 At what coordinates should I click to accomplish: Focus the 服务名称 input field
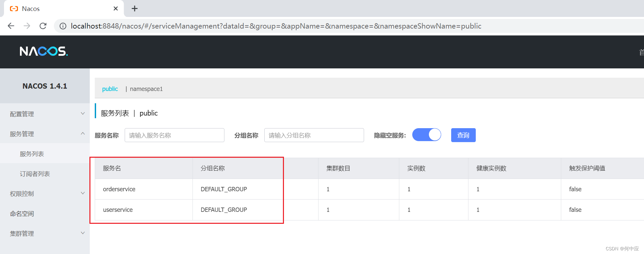click(175, 135)
